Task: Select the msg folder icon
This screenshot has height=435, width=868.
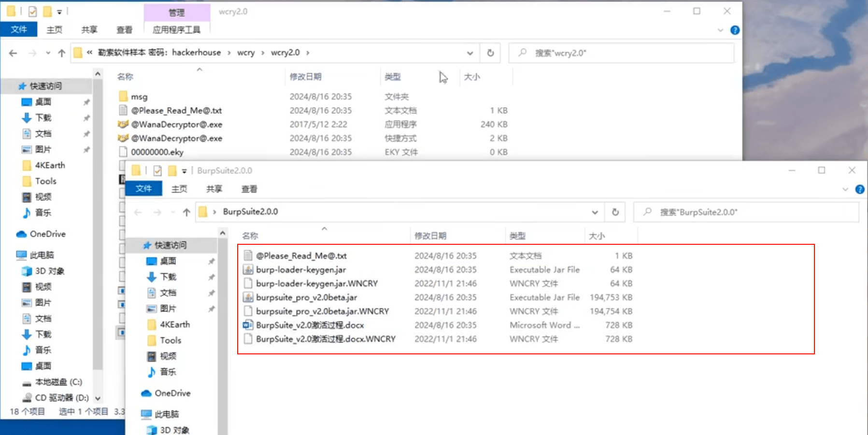Action: [123, 97]
